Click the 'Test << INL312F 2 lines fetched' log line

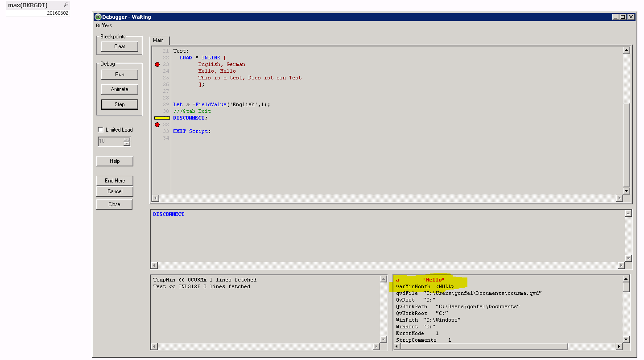tap(202, 287)
